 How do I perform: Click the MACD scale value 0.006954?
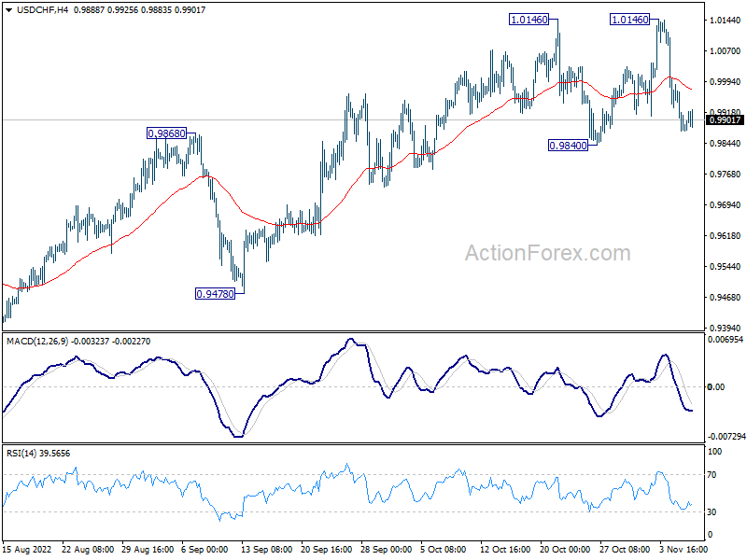(726, 340)
